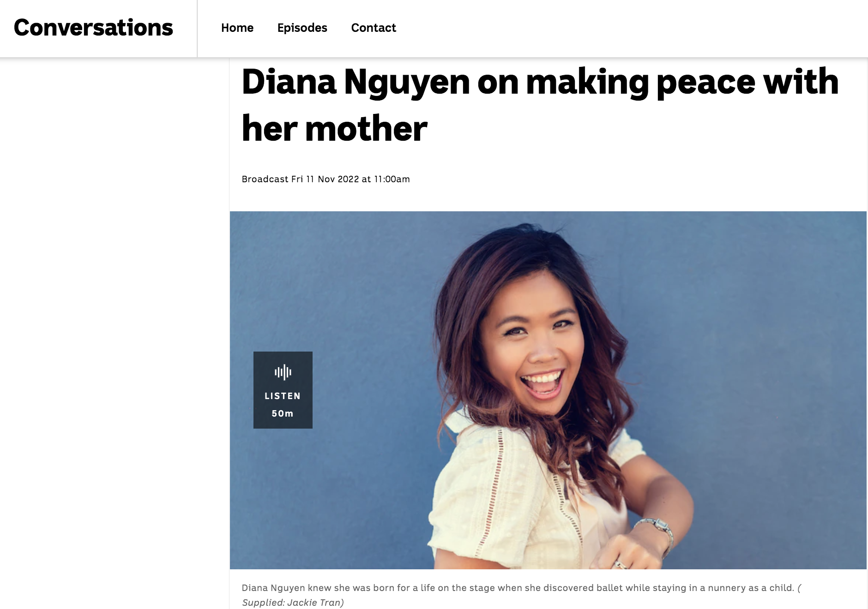Open the Episodes menu item
This screenshot has width=868, height=609.
(302, 28)
